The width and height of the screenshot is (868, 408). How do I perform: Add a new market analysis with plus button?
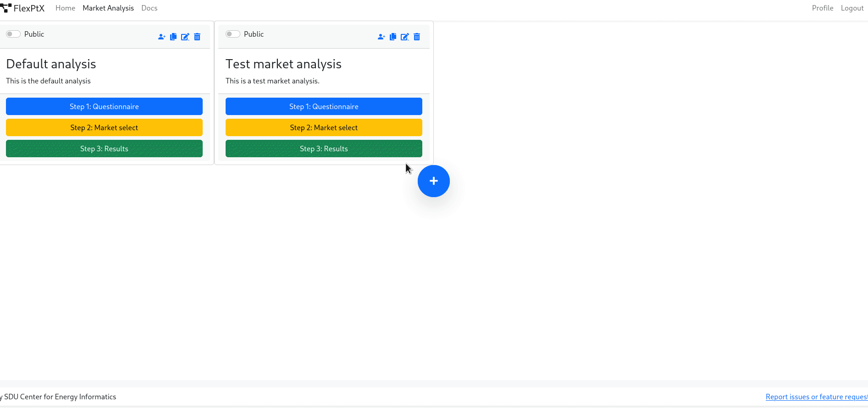pyautogui.click(x=434, y=181)
